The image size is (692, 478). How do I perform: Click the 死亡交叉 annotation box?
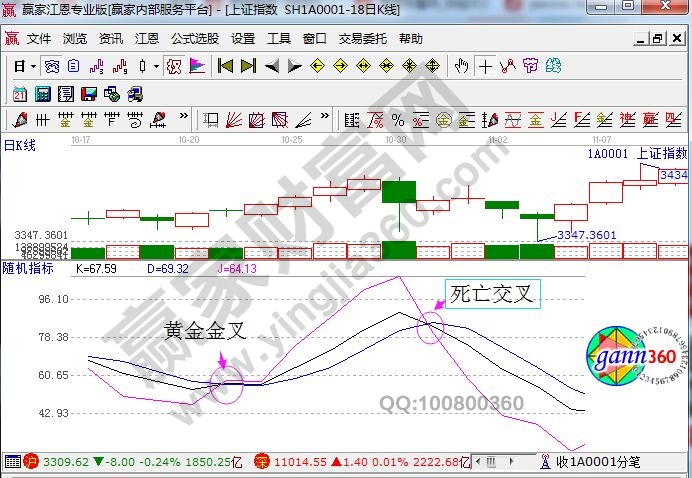click(493, 295)
